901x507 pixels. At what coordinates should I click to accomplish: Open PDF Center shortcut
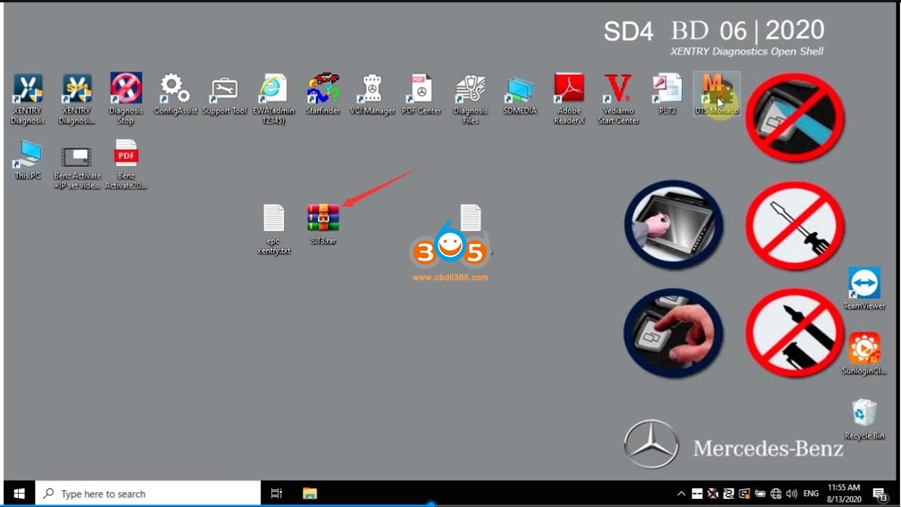(x=421, y=94)
